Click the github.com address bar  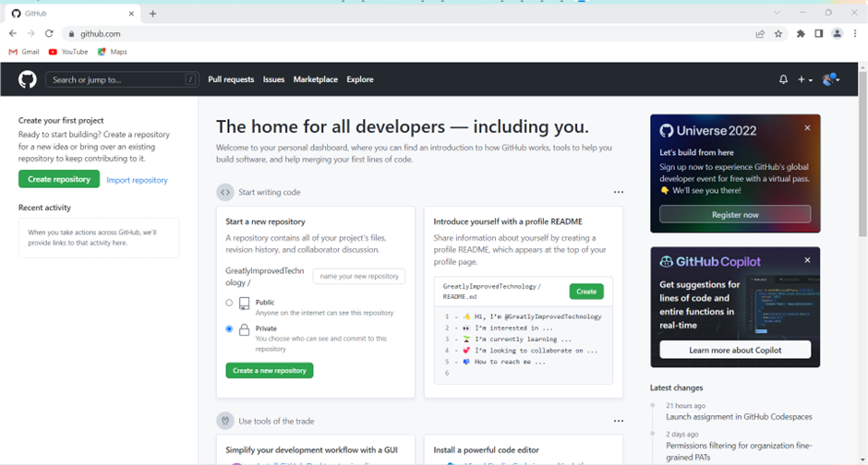(410, 34)
